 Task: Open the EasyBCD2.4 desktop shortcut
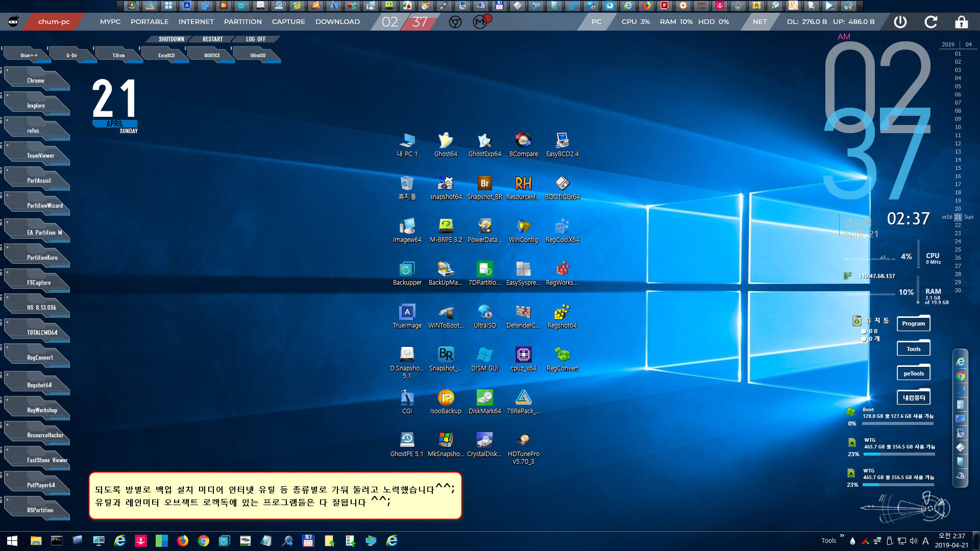562,144
